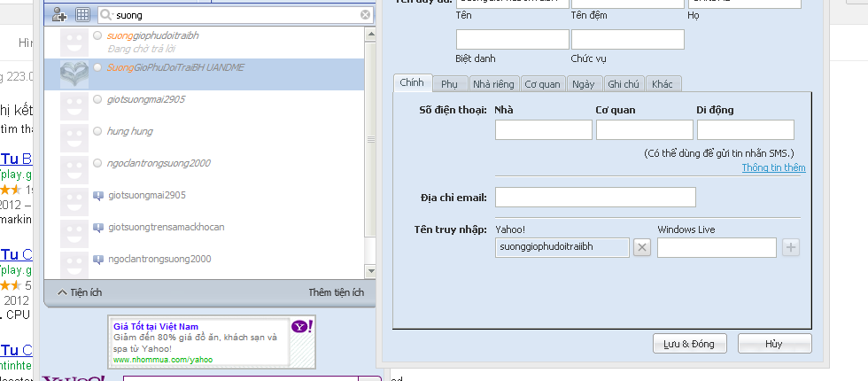868x381 pixels.
Task: Select contact SuongGioPhuDoiTraiBH UANDME
Action: 204,74
